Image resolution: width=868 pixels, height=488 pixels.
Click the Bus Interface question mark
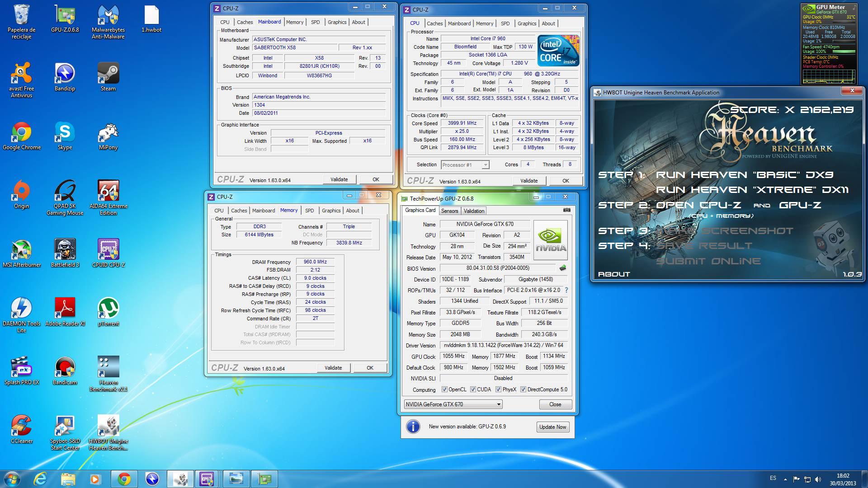[566, 290]
